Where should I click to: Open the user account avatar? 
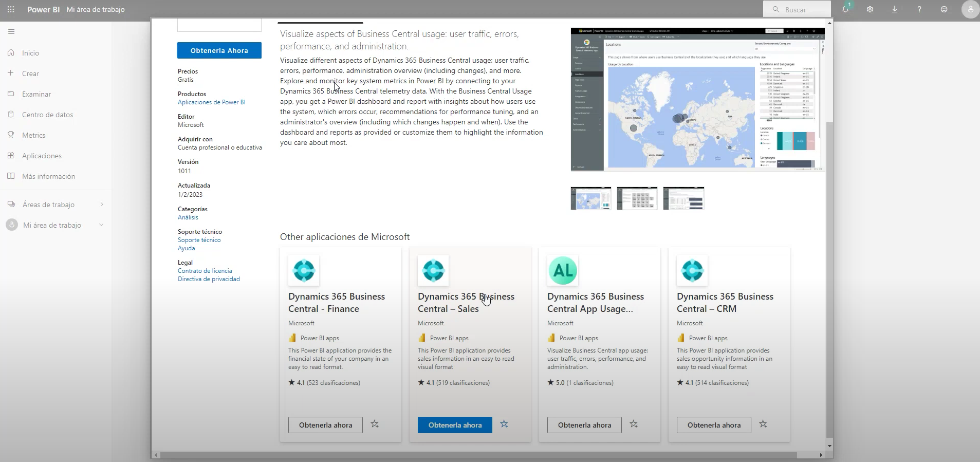pyautogui.click(x=970, y=9)
